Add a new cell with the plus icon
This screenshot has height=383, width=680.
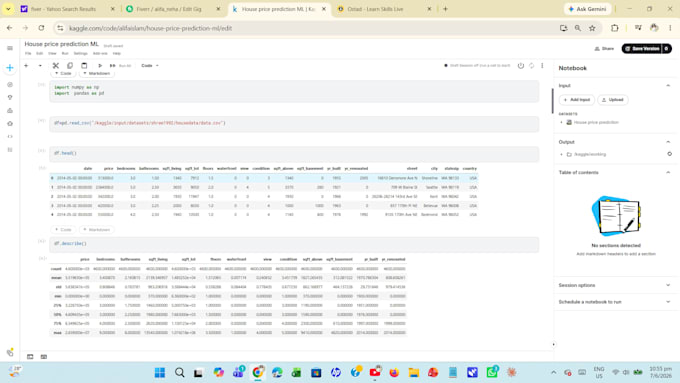pyautogui.click(x=26, y=65)
